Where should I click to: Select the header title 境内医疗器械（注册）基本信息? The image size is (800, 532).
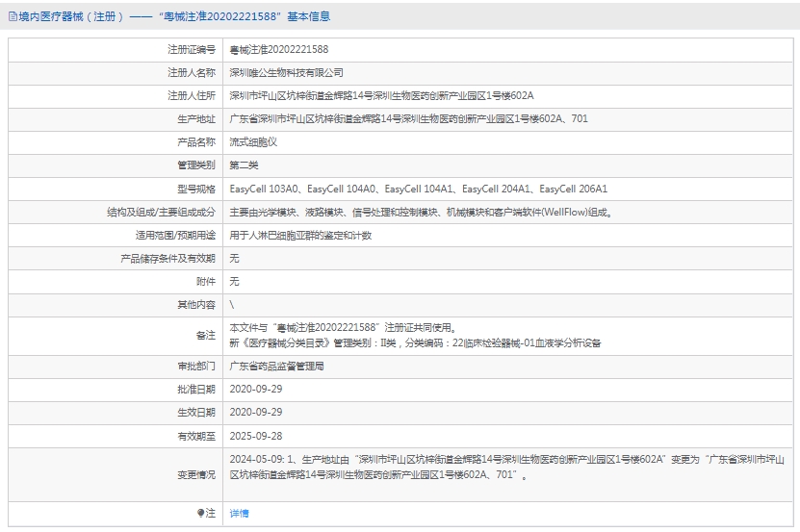174,16
